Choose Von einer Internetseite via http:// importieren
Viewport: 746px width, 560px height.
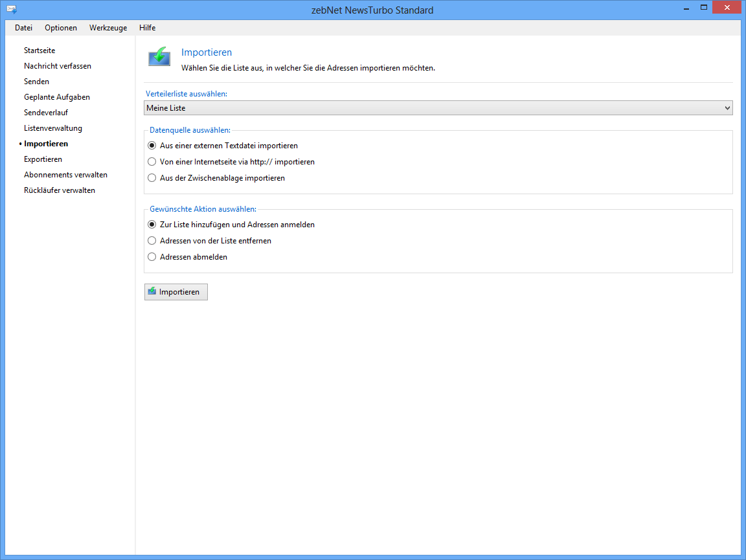(x=231, y=162)
